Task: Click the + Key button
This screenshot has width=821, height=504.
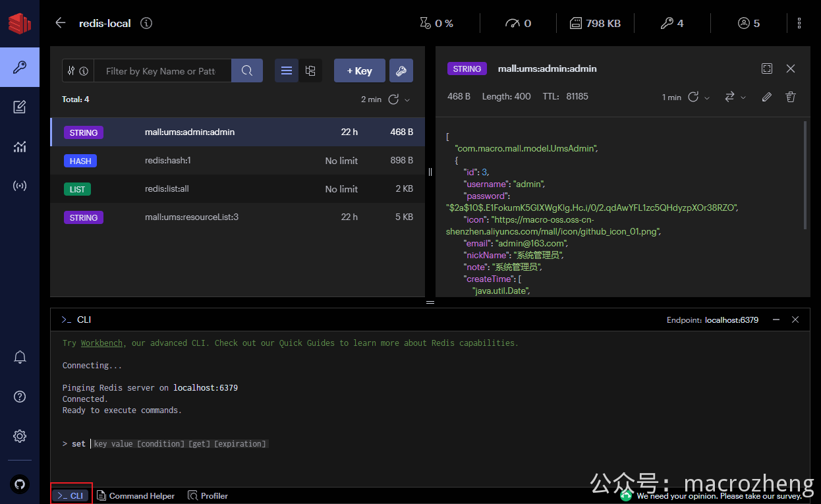Action: click(x=360, y=71)
